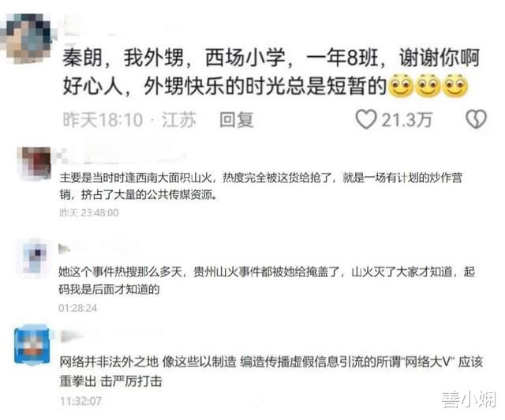The height and width of the screenshot is (420, 505).
Task: Select the comment mentioning 网络大V
Action: (x=271, y=371)
